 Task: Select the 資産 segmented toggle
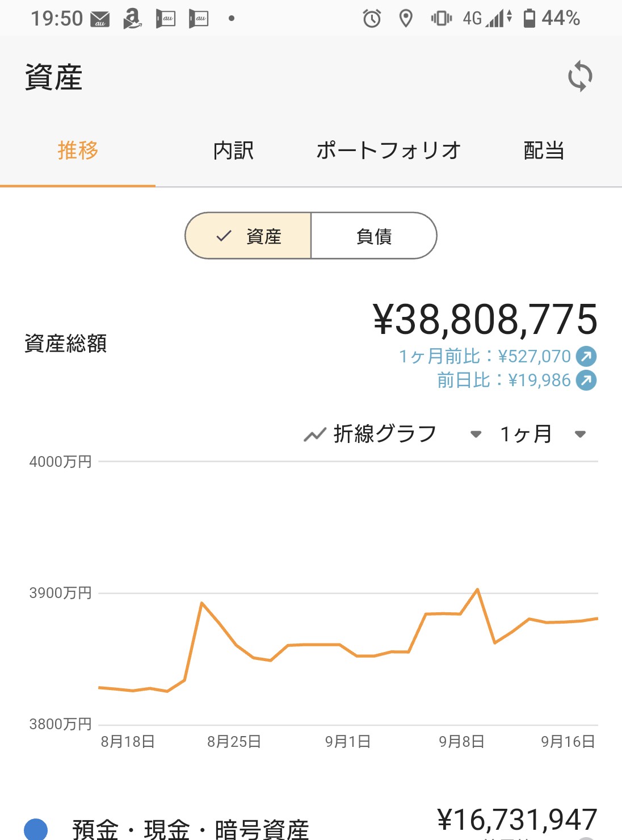249,236
